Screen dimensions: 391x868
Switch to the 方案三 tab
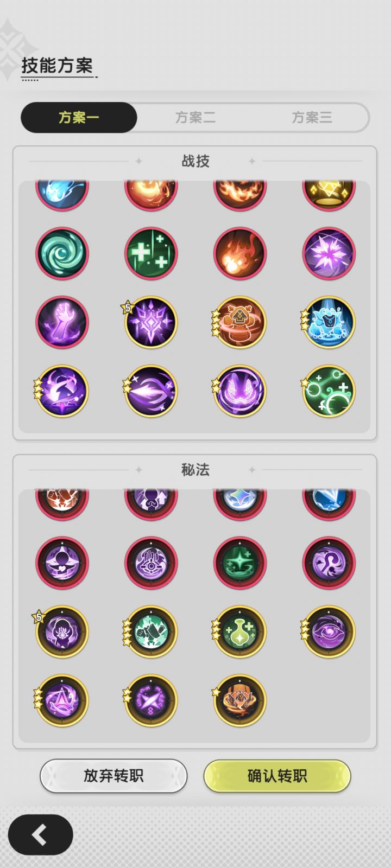312,117
